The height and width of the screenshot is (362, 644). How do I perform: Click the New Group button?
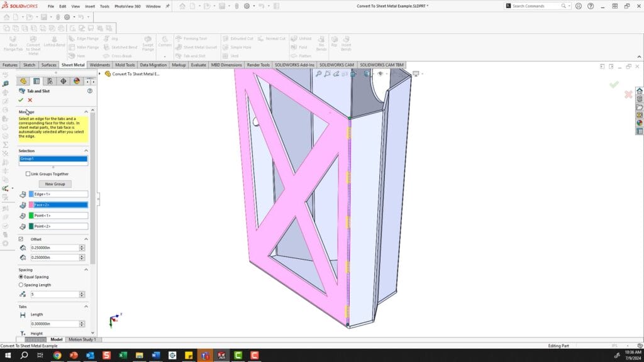[x=55, y=184]
